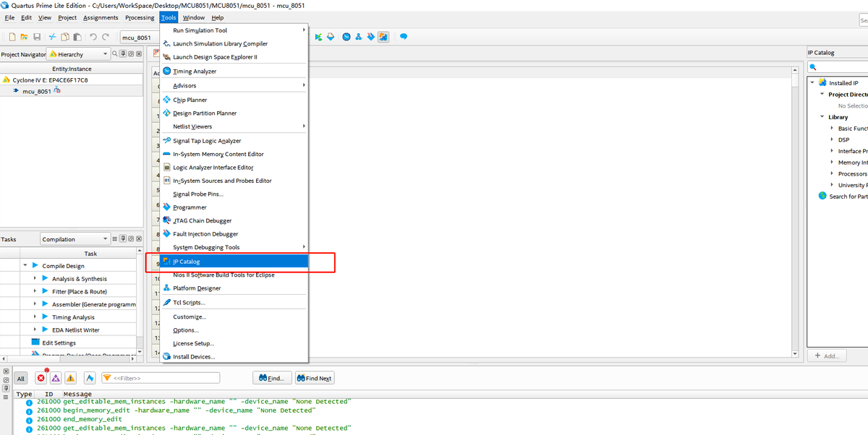Image resolution: width=868 pixels, height=435 pixels.
Task: Expand the DSP category in IP Catalog
Action: coord(832,139)
